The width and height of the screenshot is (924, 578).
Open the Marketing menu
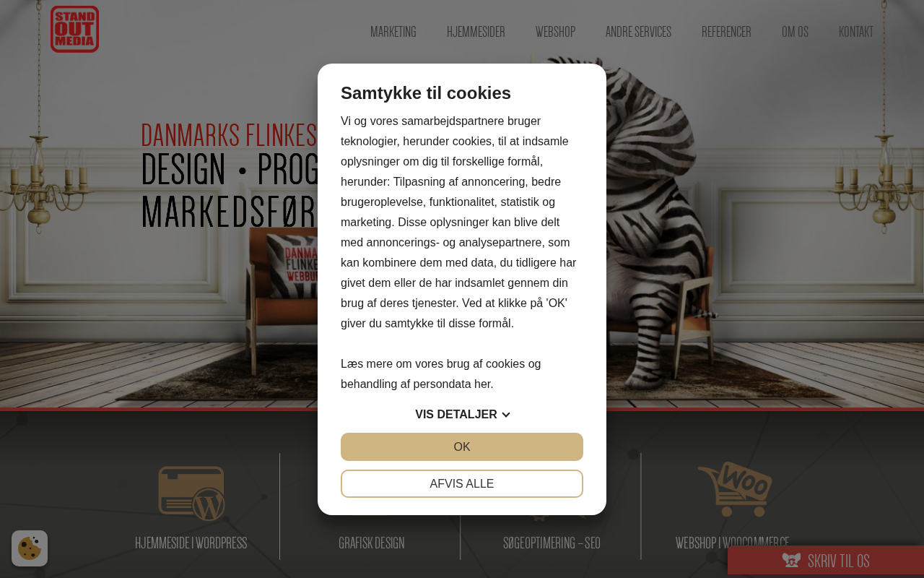(x=393, y=32)
